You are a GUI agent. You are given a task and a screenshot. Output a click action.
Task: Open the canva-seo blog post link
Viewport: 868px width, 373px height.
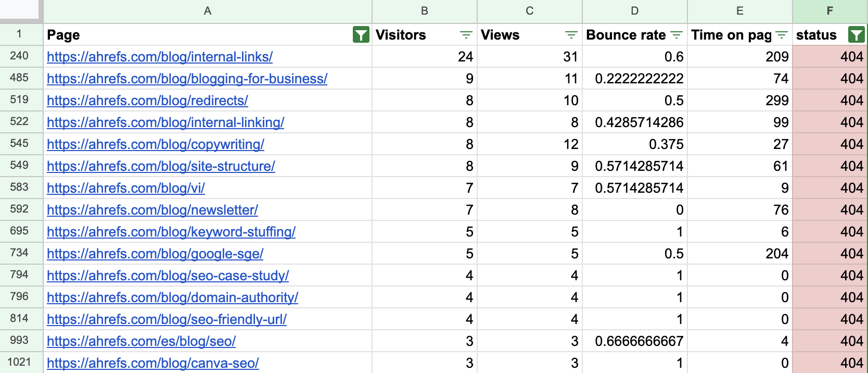(152, 363)
